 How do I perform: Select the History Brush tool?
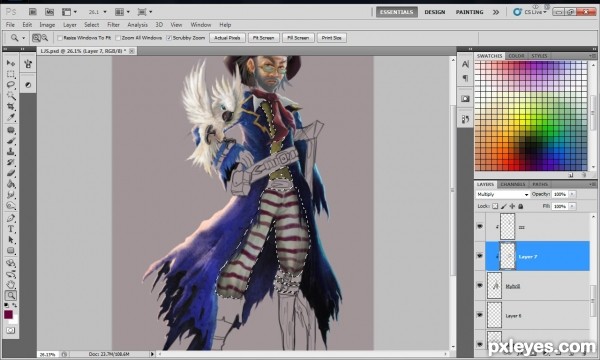[x=11, y=163]
